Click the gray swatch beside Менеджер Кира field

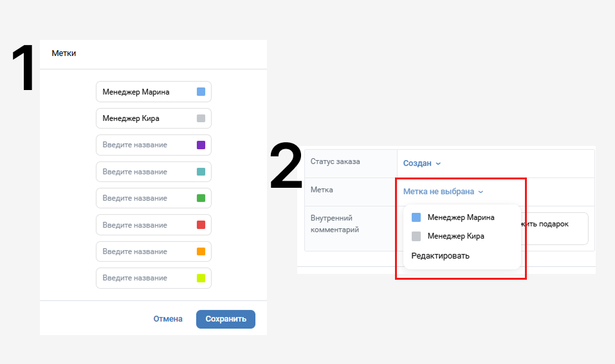[x=201, y=118]
